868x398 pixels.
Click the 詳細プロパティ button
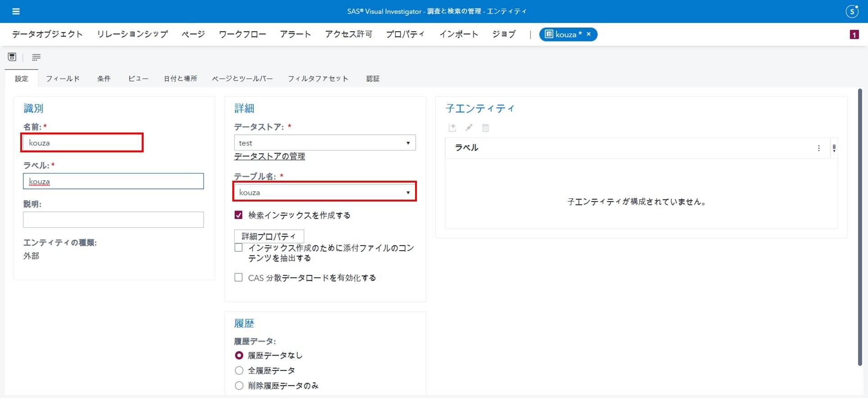(269, 236)
